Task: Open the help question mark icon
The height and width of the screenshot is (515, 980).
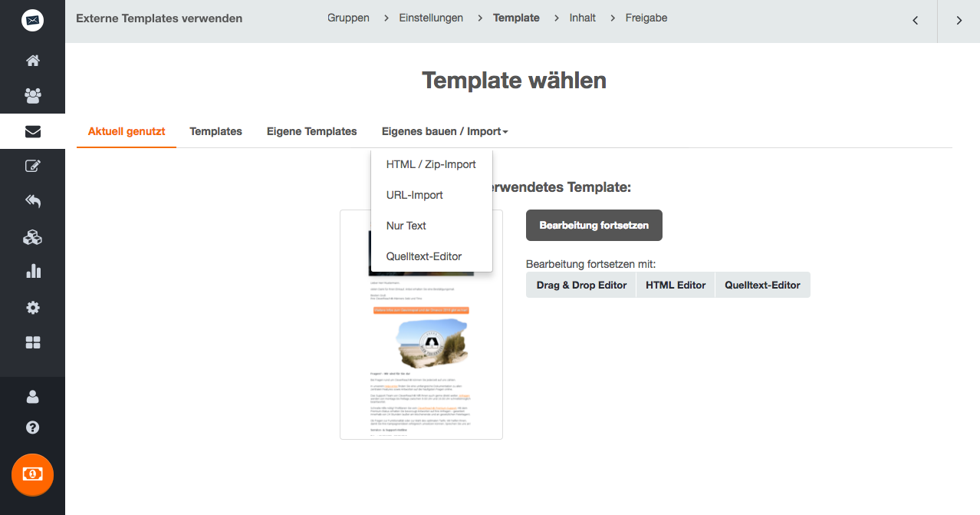Action: coord(32,428)
